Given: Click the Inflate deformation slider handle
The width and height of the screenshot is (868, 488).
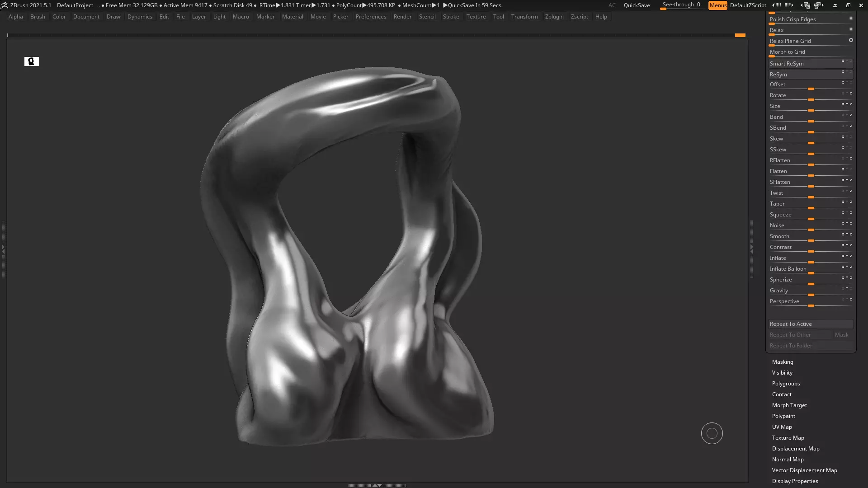Looking at the screenshot, I should (x=811, y=262).
